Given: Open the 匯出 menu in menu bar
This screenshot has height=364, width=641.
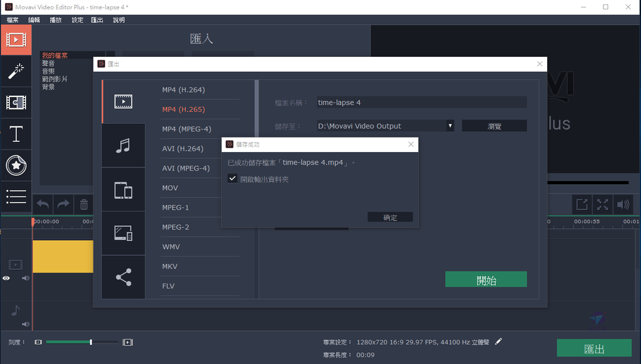Looking at the screenshot, I should pyautogui.click(x=97, y=19).
